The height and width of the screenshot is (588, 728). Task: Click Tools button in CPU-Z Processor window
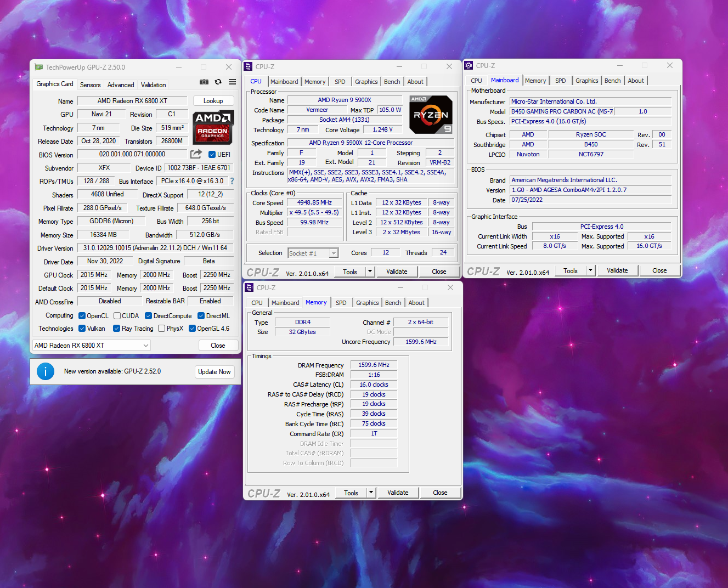tap(350, 272)
